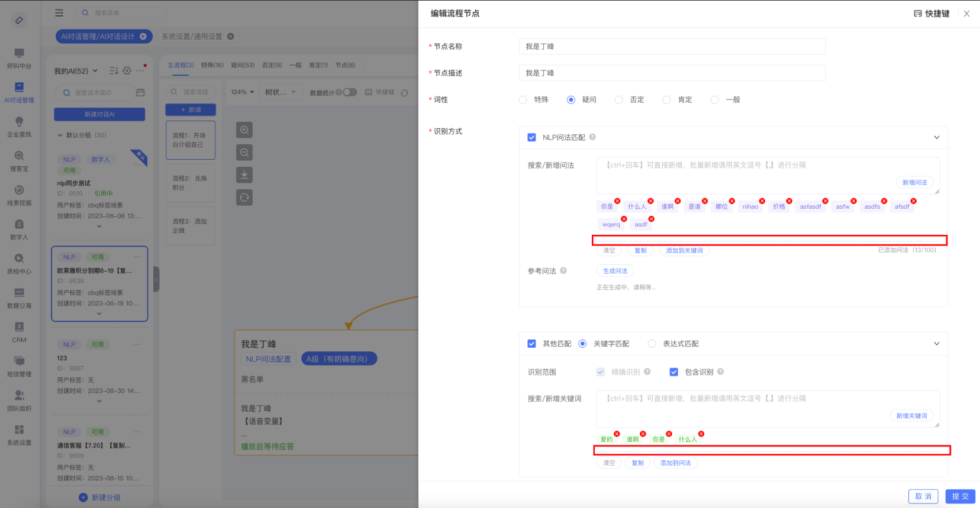Delete the 'asfasdf' question tag
Screen dimensions: 980x508
(x=825, y=201)
